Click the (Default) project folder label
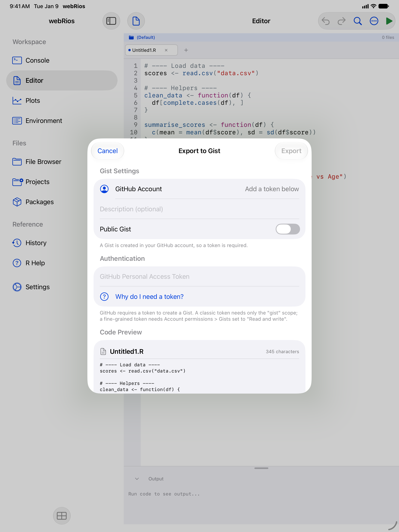Image resolution: width=399 pixels, height=532 pixels. (146, 37)
